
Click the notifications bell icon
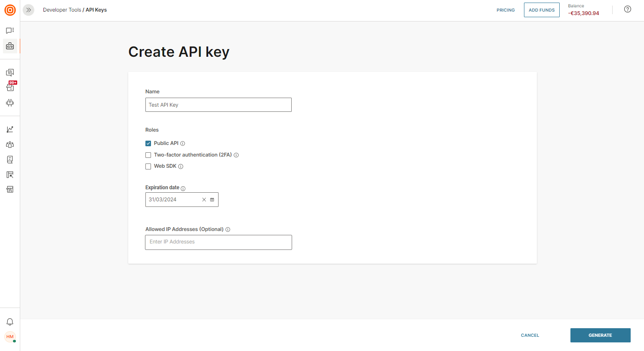(x=10, y=322)
